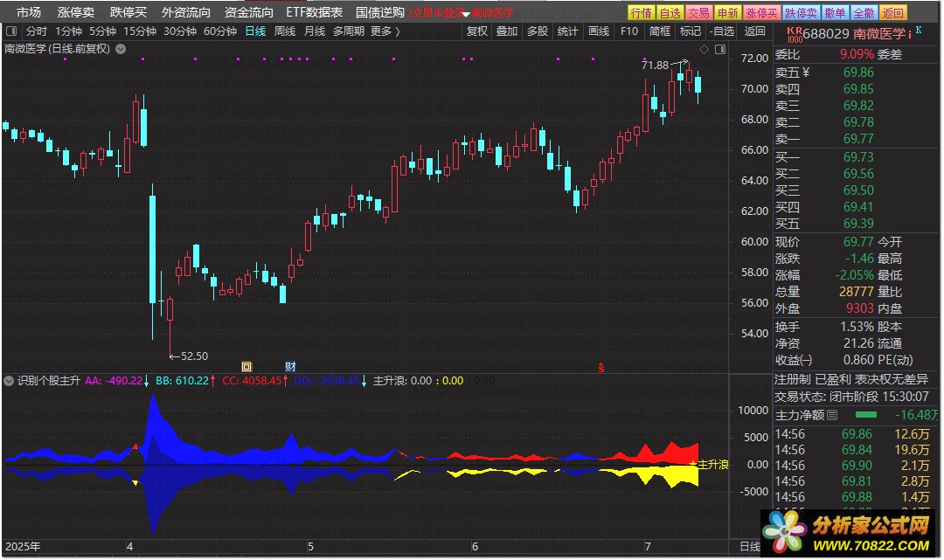Expand the 更多 period options
This screenshot has width=944, height=560.
pyautogui.click(x=385, y=31)
